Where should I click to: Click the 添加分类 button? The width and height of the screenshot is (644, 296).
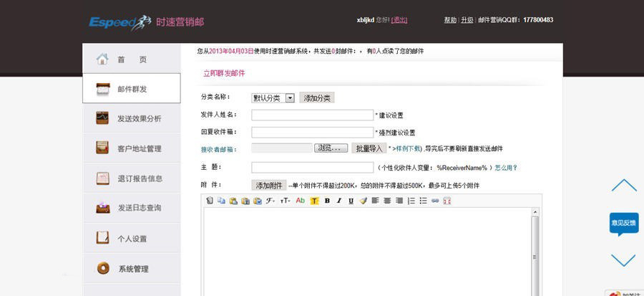tap(316, 98)
